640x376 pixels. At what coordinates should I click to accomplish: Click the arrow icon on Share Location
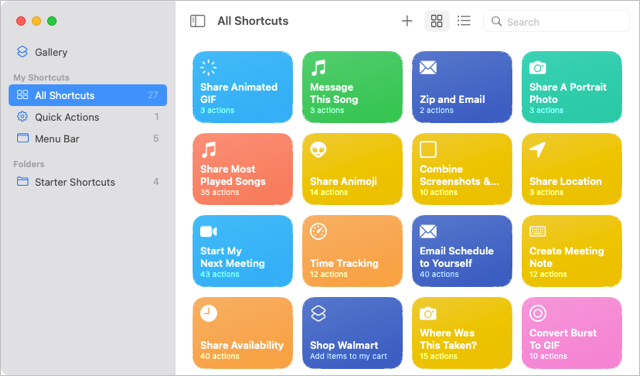(538, 149)
